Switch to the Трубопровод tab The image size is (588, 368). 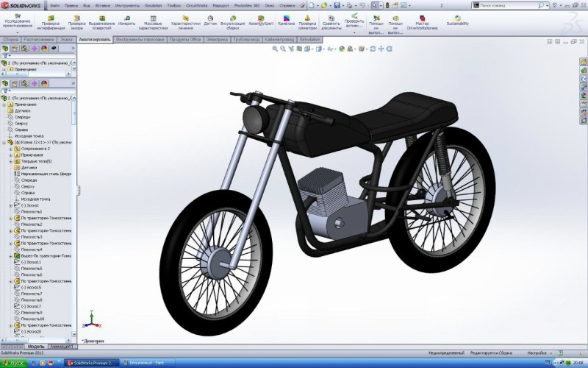coord(246,40)
